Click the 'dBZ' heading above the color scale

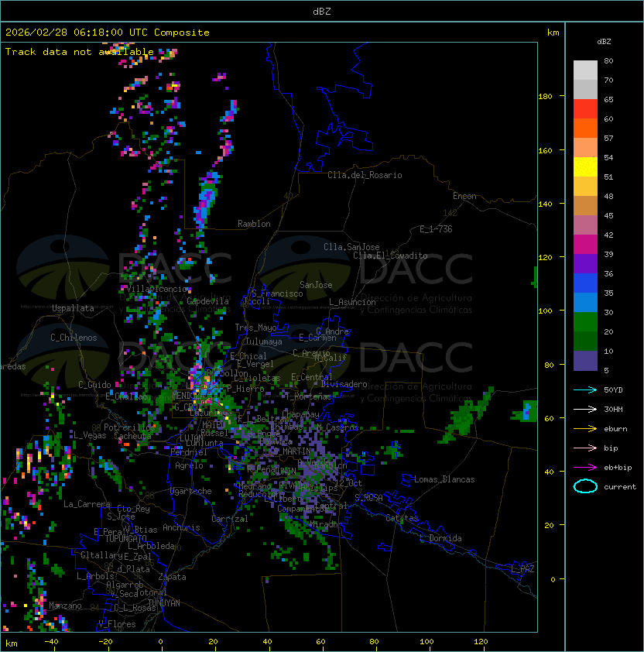click(x=604, y=42)
